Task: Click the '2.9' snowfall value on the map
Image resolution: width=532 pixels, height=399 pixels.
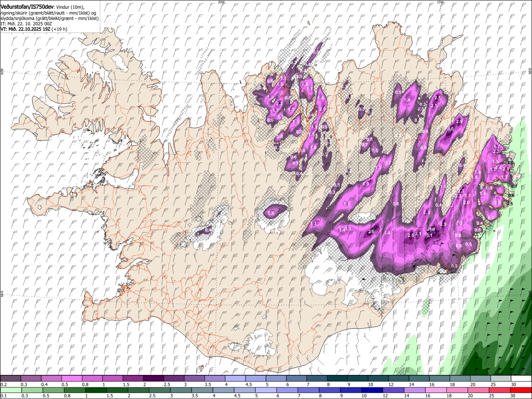Action: click(x=459, y=121)
